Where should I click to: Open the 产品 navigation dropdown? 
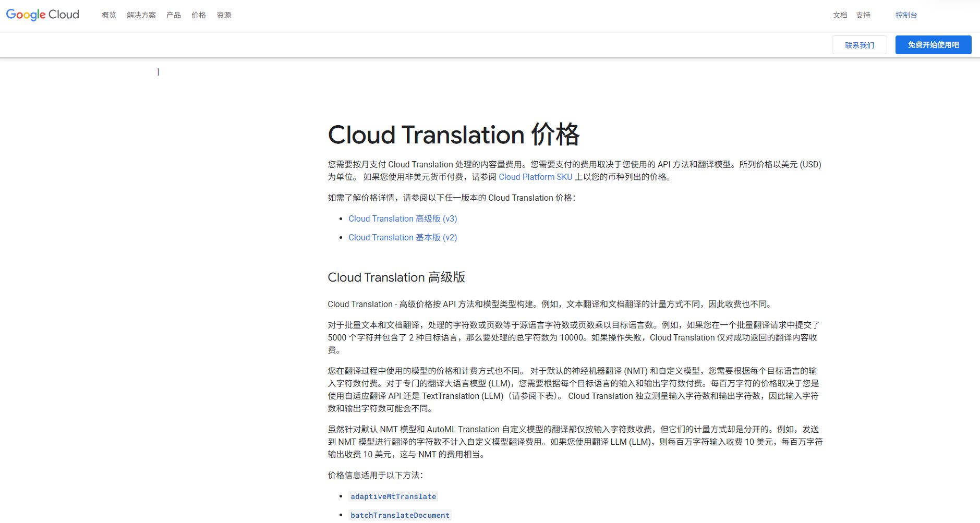coord(173,15)
